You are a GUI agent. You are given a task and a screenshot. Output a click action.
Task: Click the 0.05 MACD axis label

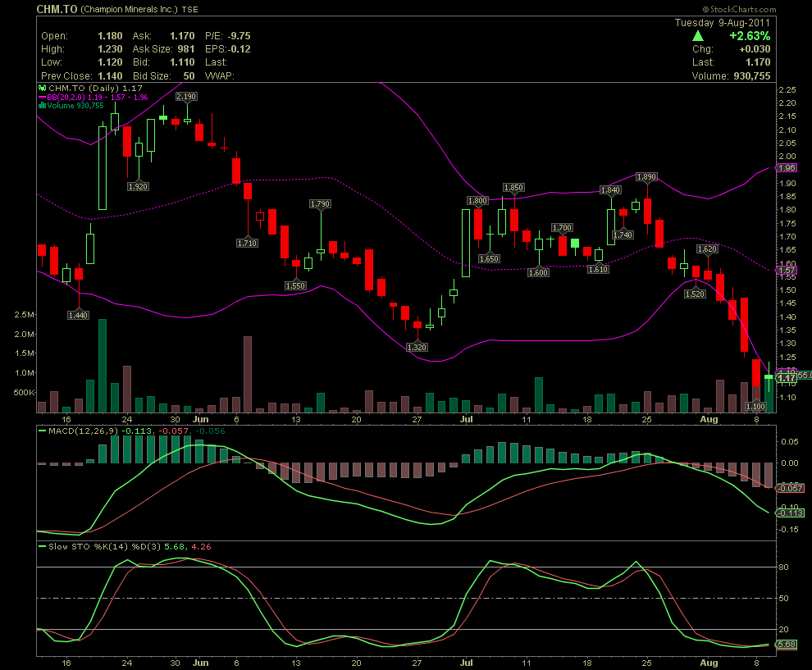click(x=790, y=442)
